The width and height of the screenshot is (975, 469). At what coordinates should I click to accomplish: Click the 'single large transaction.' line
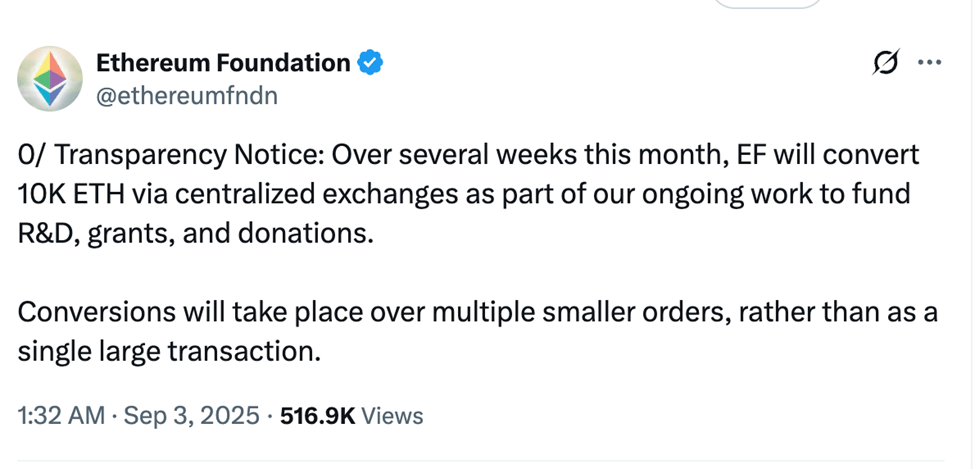170,351
